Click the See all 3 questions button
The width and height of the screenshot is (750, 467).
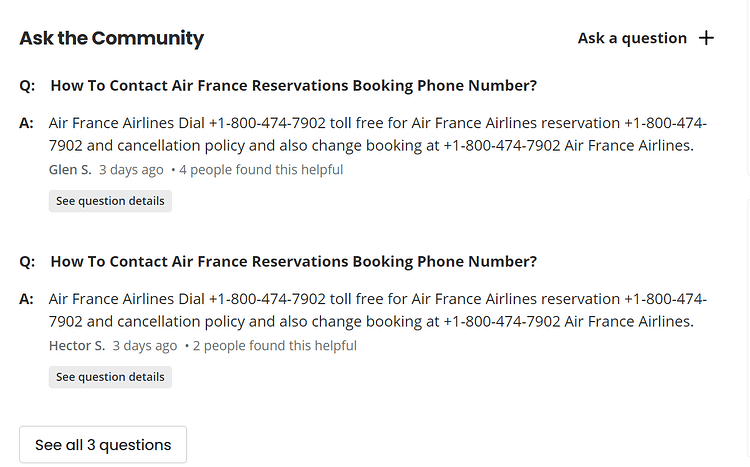[x=103, y=445]
